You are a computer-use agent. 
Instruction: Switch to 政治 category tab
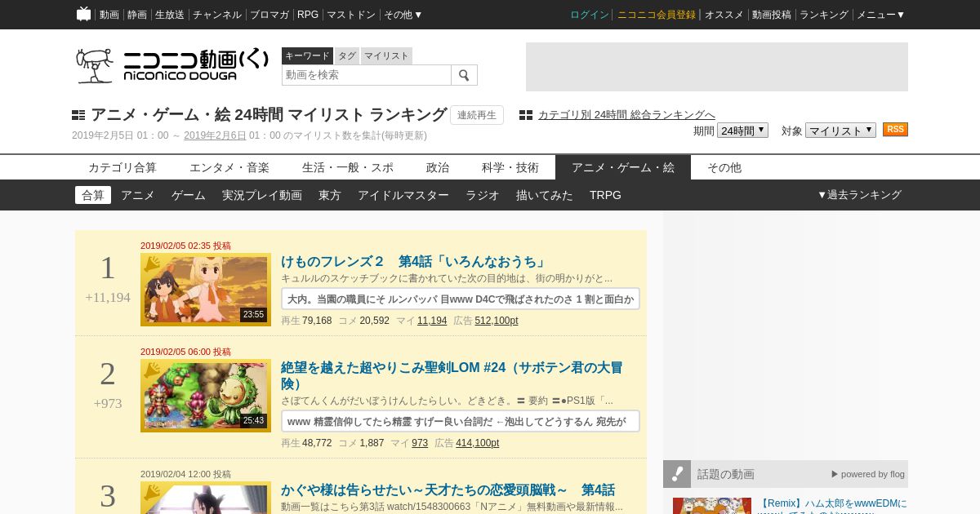point(438,167)
